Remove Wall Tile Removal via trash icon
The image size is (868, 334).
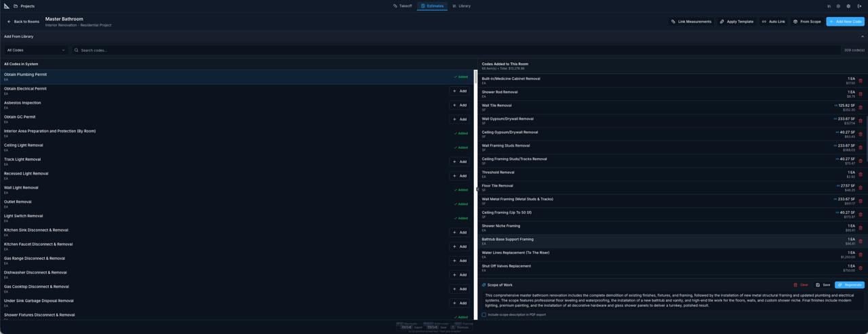861,107
